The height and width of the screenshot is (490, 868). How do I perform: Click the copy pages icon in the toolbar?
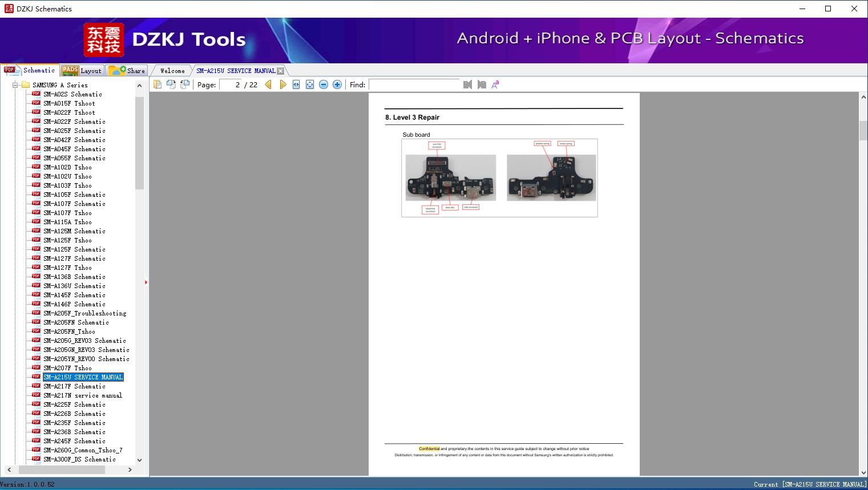tap(157, 84)
